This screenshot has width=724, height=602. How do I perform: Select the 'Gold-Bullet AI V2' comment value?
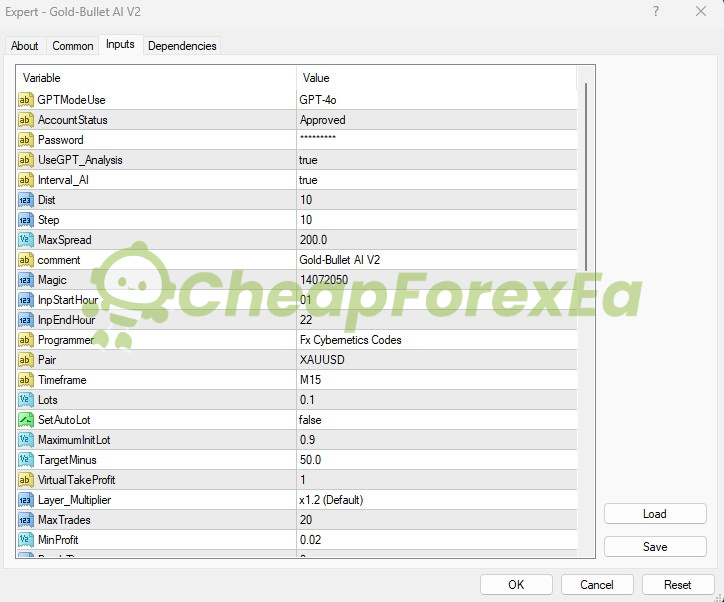(437, 260)
